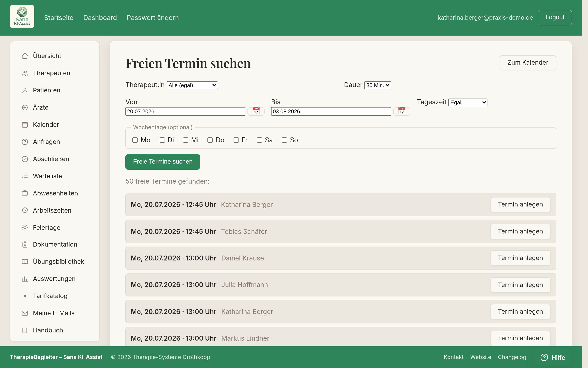Click the Anfragen question icon
This screenshot has width=588, height=368.
pyautogui.click(x=25, y=142)
